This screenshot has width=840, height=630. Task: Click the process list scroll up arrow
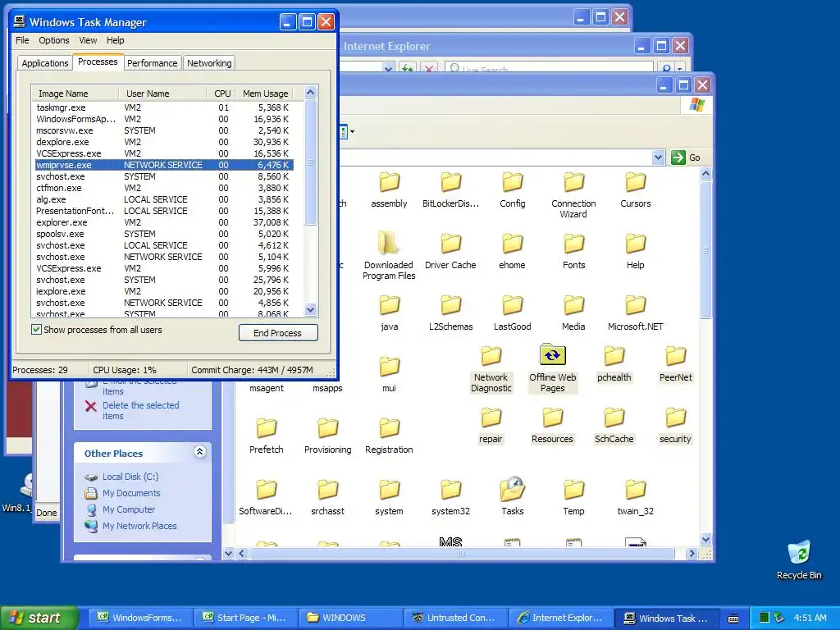coord(310,92)
